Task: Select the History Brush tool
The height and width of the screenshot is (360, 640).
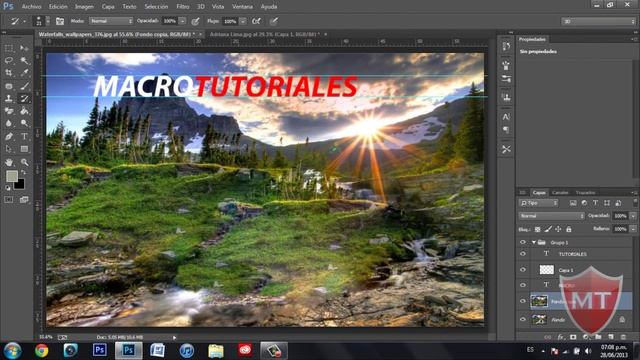Action: coord(24,98)
